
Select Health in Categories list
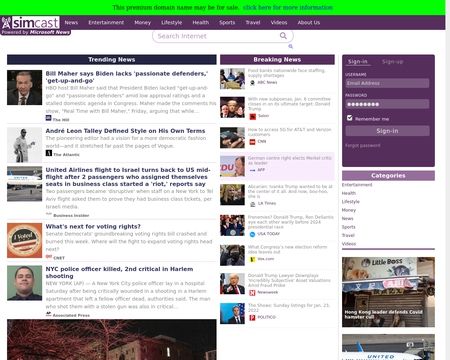pyautogui.click(x=349, y=193)
